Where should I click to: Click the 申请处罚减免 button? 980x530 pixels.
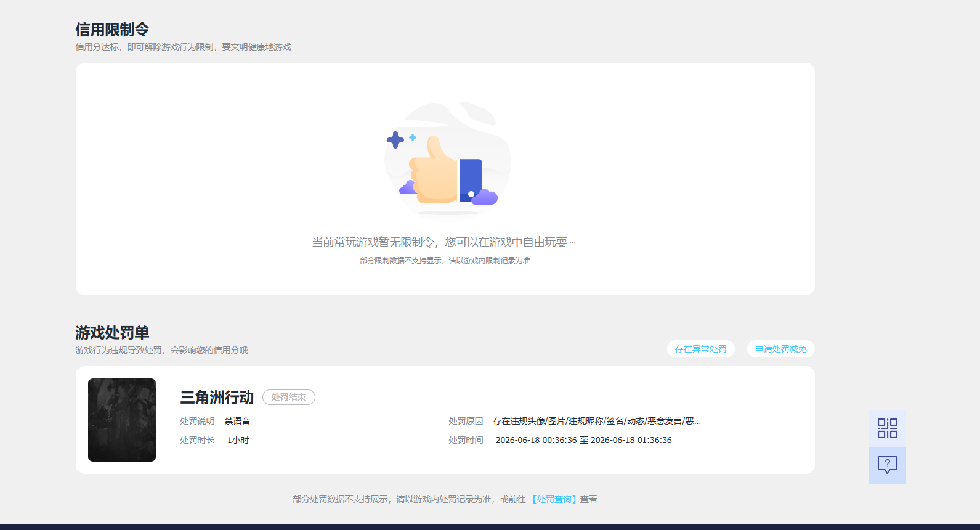click(x=780, y=349)
